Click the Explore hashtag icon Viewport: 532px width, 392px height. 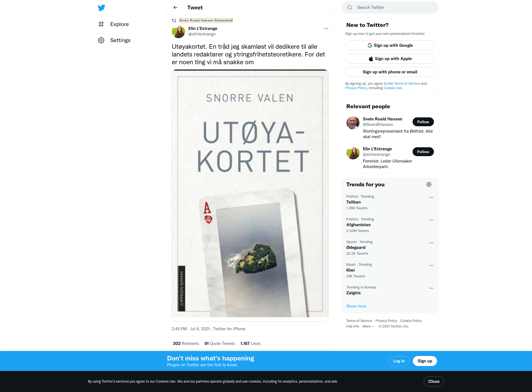click(101, 24)
